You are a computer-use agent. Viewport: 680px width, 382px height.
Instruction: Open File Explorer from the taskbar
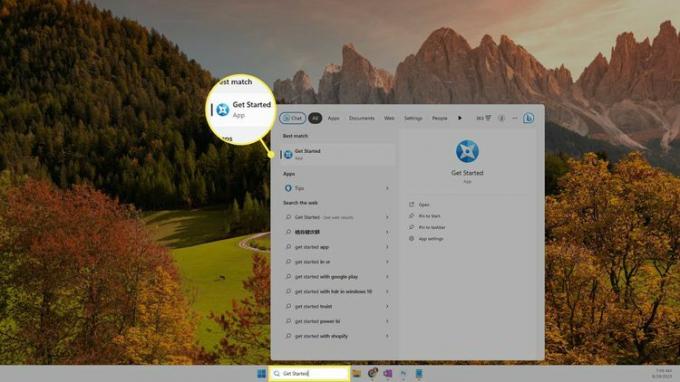(x=356, y=373)
